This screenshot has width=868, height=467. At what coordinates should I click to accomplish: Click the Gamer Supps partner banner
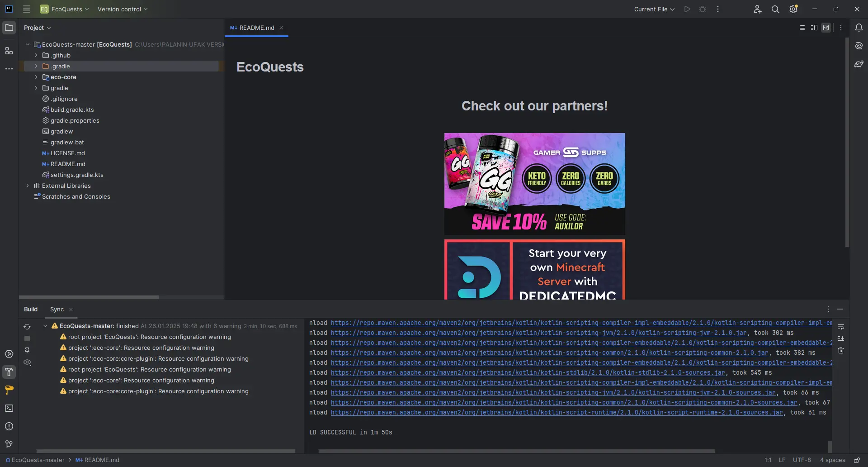pyautogui.click(x=534, y=184)
